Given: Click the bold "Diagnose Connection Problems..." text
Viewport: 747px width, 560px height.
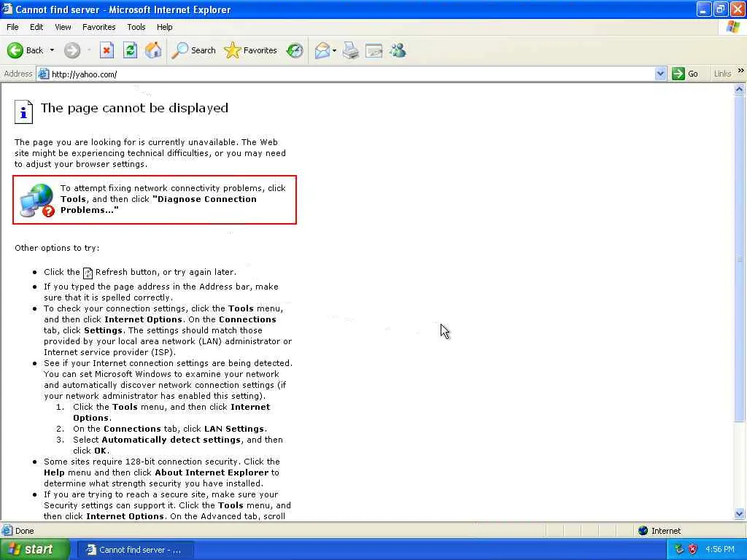Looking at the screenshot, I should [158, 204].
